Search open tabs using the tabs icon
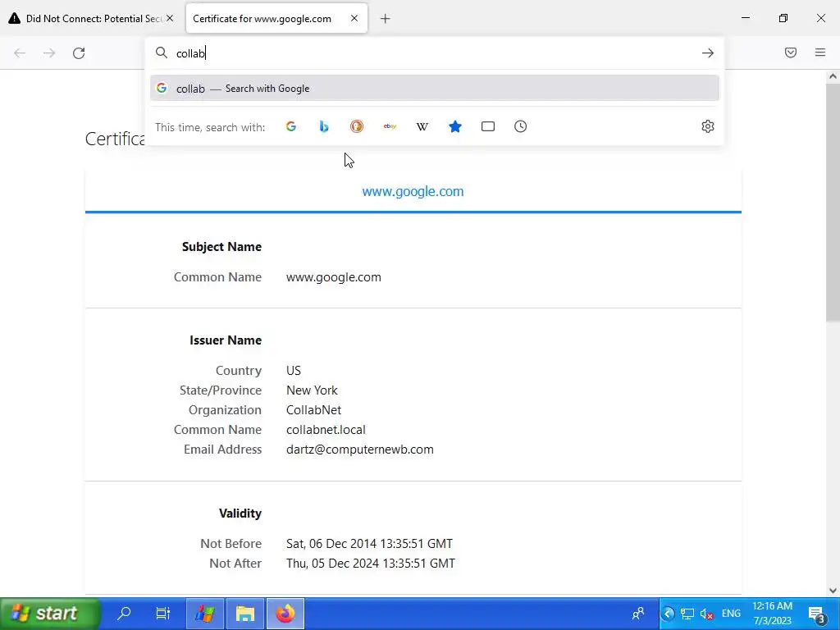 click(488, 126)
